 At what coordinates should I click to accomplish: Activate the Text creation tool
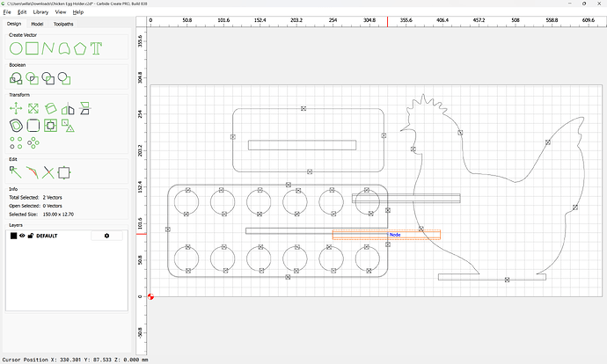(x=96, y=48)
